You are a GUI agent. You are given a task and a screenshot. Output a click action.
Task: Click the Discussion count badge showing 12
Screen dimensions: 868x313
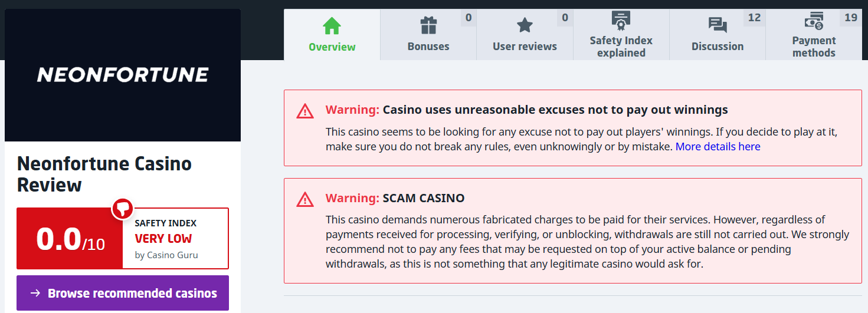pyautogui.click(x=754, y=18)
